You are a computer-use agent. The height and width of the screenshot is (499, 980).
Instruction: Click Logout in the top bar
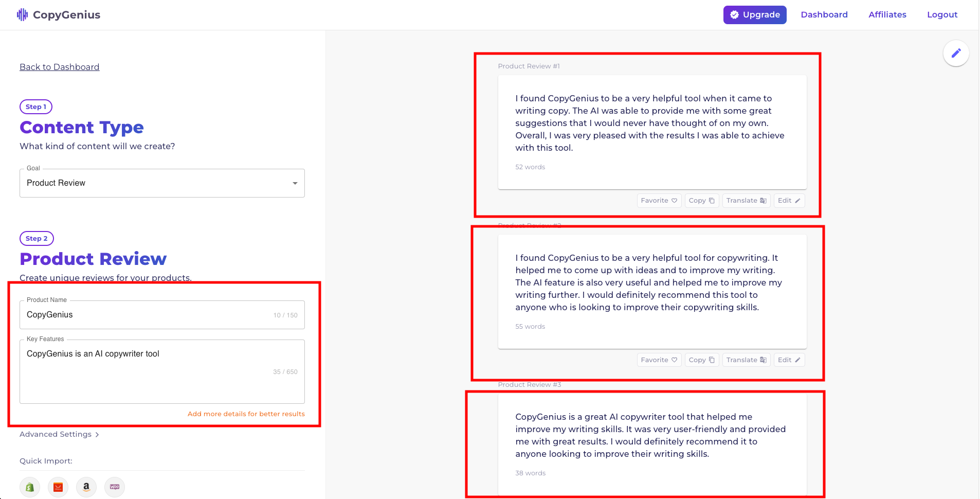(942, 14)
